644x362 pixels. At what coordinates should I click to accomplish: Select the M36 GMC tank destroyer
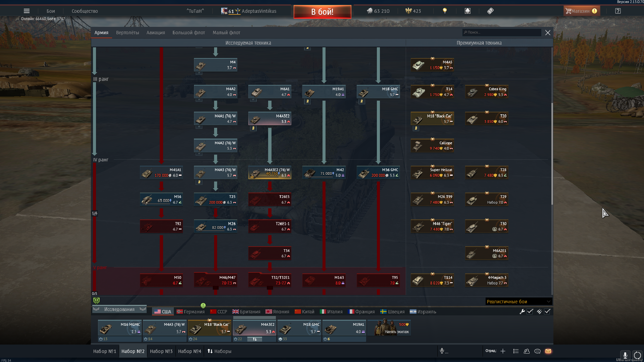378,172
